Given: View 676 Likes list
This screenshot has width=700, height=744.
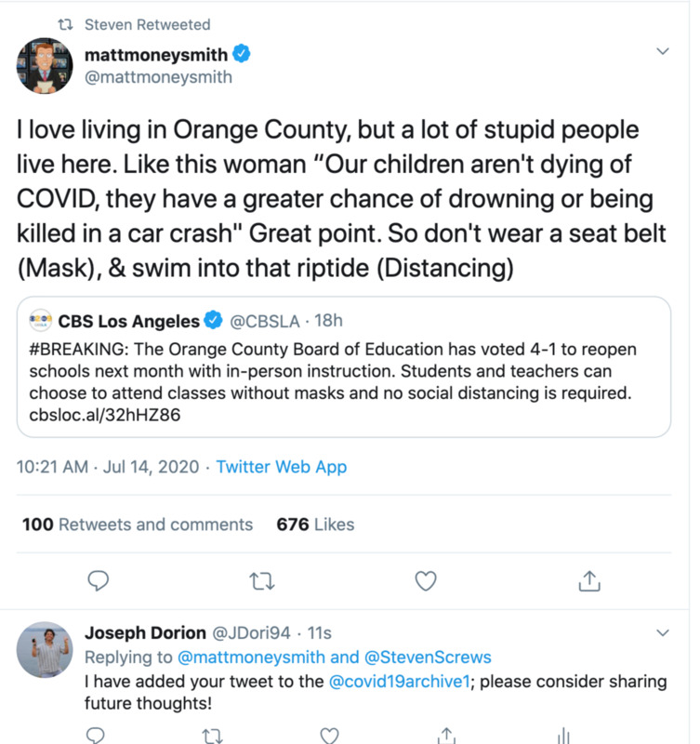Looking at the screenshot, I should [315, 525].
